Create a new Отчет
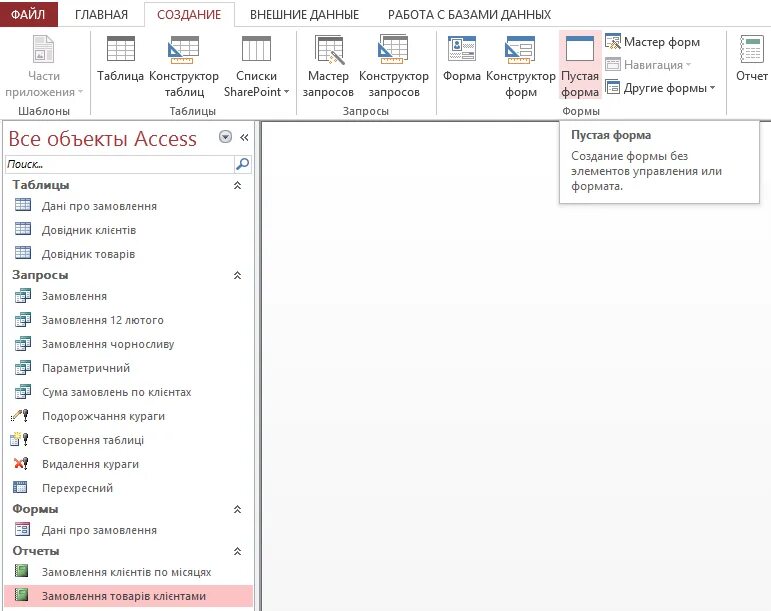This screenshot has height=611, width=771. (x=751, y=58)
